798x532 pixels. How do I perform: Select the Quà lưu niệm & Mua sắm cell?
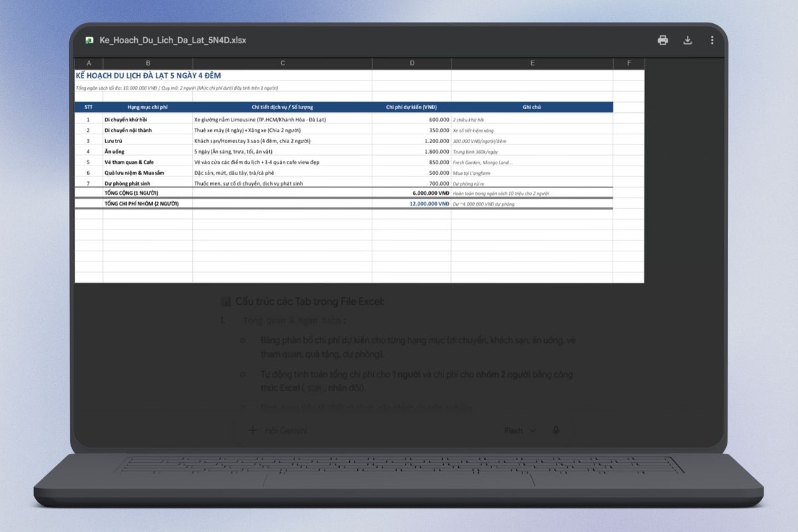pyautogui.click(x=148, y=173)
